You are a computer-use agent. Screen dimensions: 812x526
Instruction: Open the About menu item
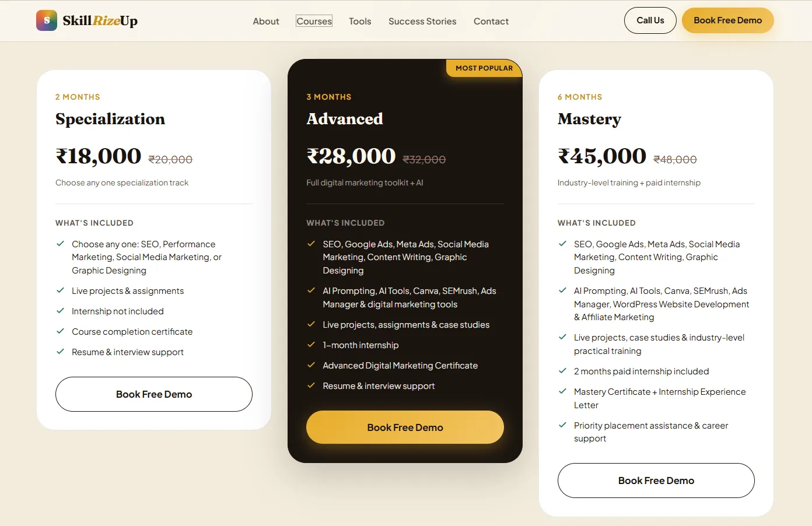[266, 21]
